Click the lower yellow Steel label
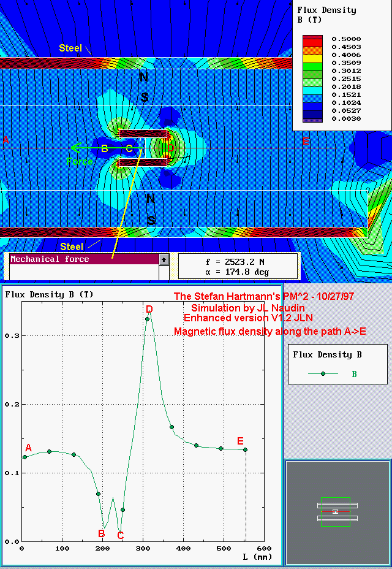This screenshot has height=569, width=392. pos(72,246)
